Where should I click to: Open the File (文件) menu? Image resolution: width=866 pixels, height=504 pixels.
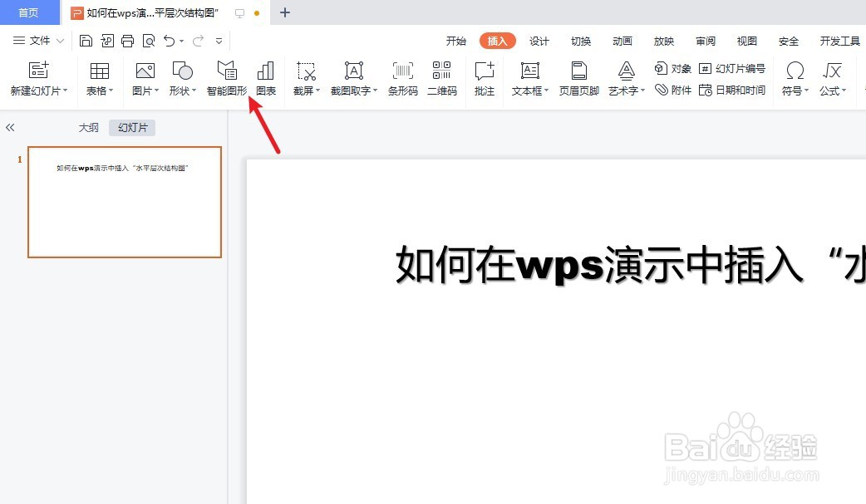39,41
